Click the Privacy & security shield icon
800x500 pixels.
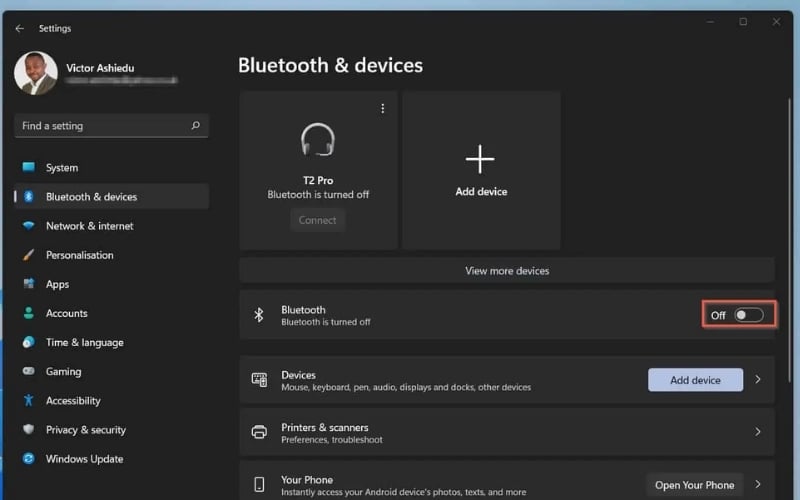click(28, 430)
